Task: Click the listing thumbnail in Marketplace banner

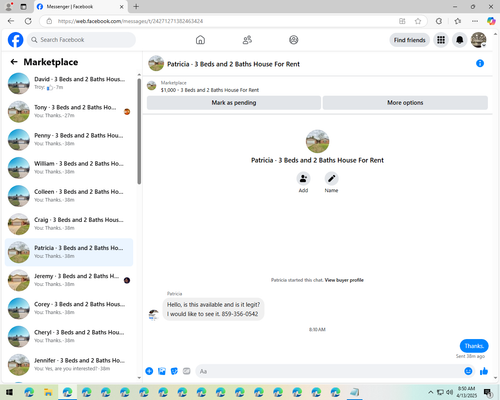Action: (152, 86)
